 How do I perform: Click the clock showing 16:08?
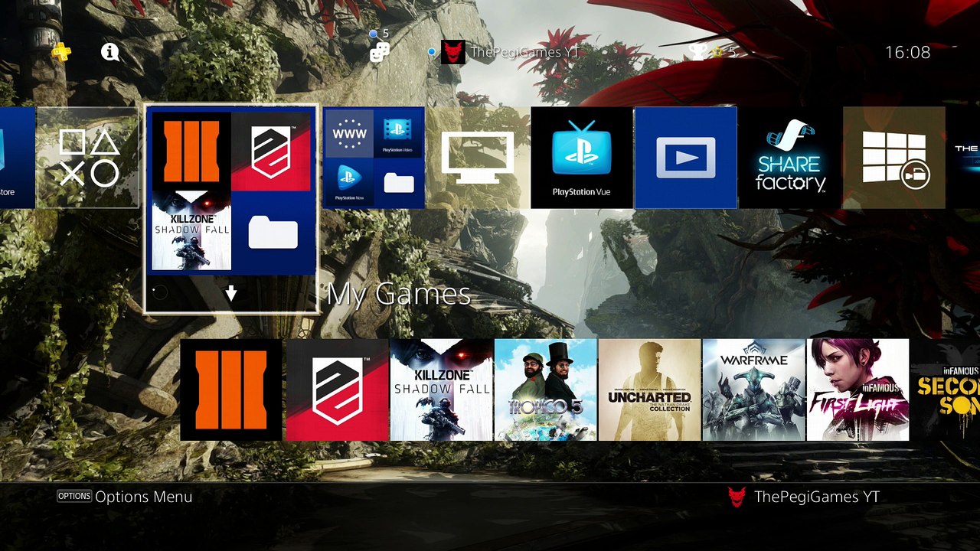[907, 52]
